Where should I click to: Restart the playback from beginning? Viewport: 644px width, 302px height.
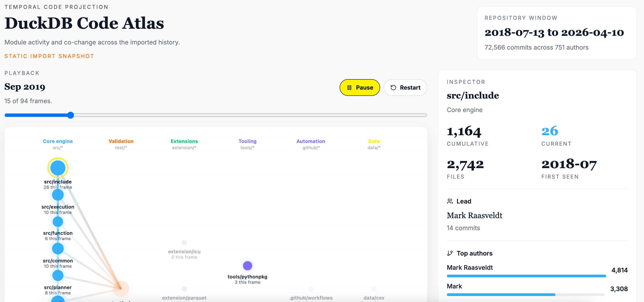pos(405,87)
